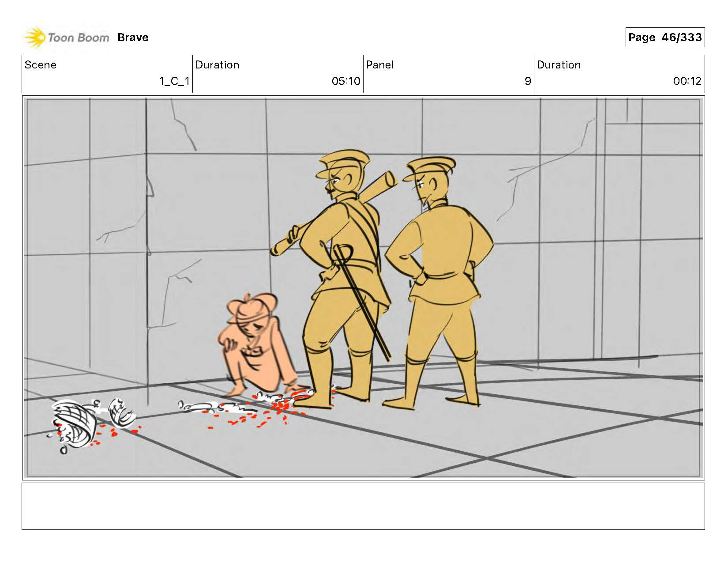Select the panel duration value '00:12'
The image size is (728, 563).
tap(687, 81)
